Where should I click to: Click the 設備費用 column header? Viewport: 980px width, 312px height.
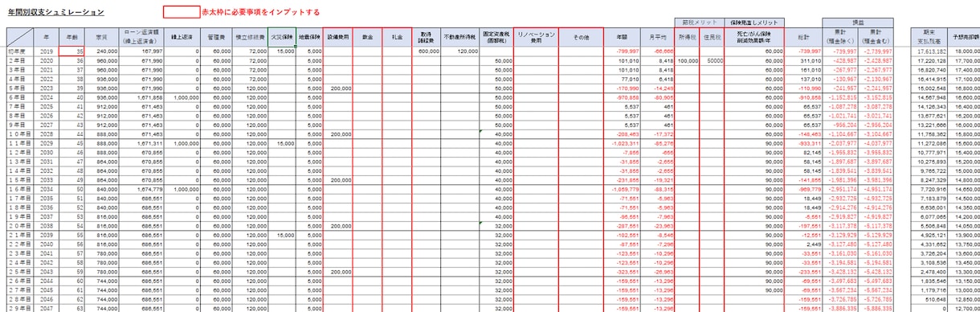(338, 37)
